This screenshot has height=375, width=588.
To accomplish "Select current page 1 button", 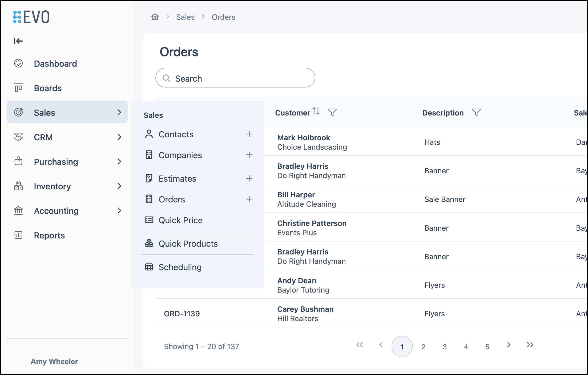I will point(402,346).
